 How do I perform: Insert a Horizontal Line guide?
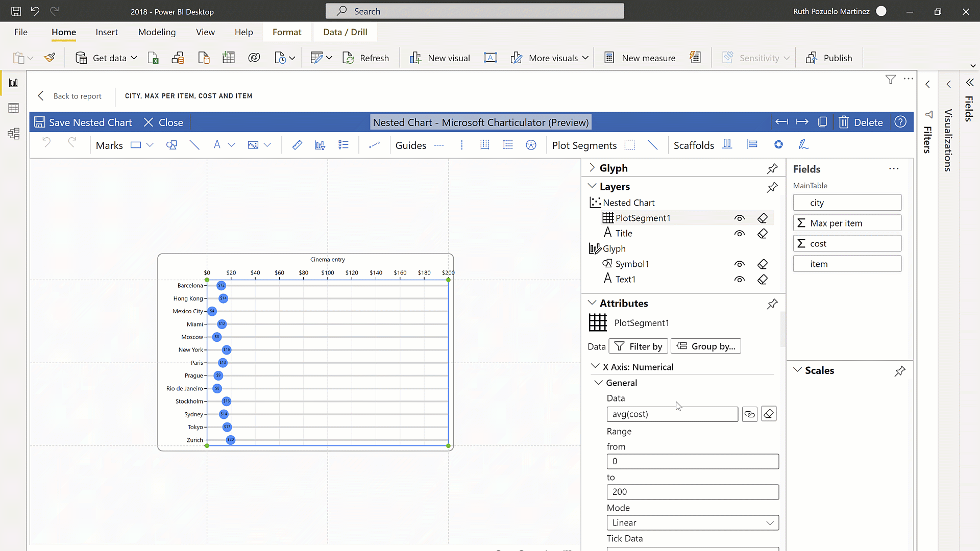[439, 145]
